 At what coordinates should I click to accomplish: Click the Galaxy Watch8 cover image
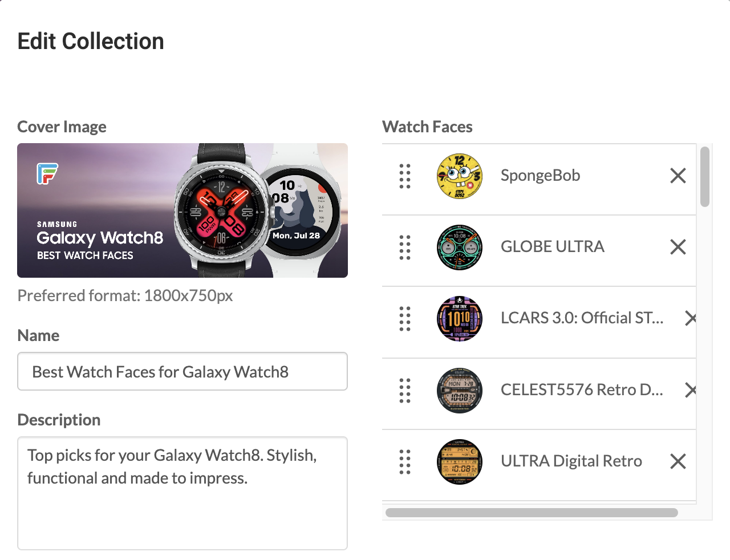pyautogui.click(x=182, y=210)
